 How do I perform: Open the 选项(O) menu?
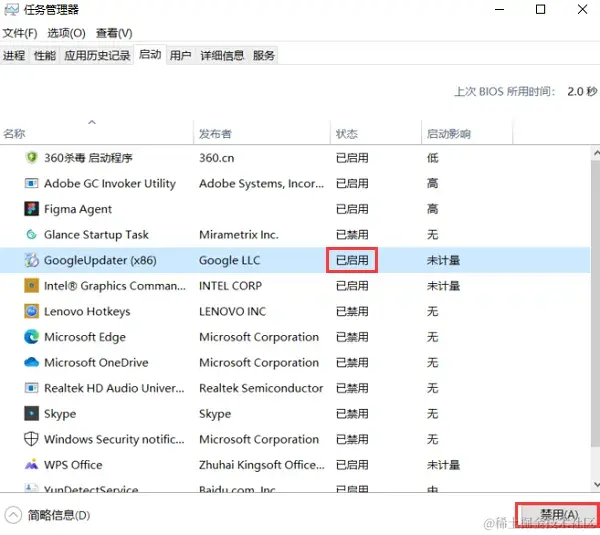coord(66,33)
